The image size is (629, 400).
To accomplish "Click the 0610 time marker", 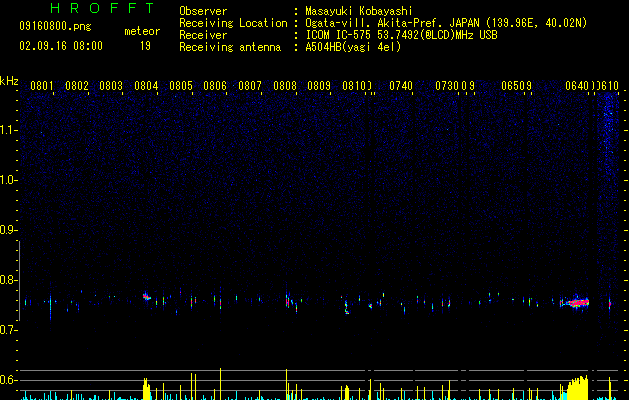I will point(608,86).
